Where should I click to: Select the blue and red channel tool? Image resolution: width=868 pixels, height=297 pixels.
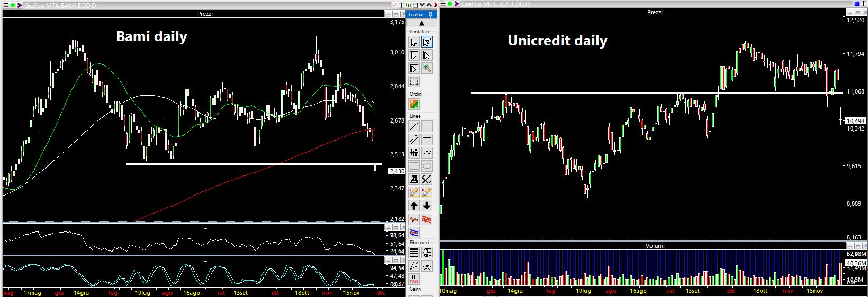[414, 233]
